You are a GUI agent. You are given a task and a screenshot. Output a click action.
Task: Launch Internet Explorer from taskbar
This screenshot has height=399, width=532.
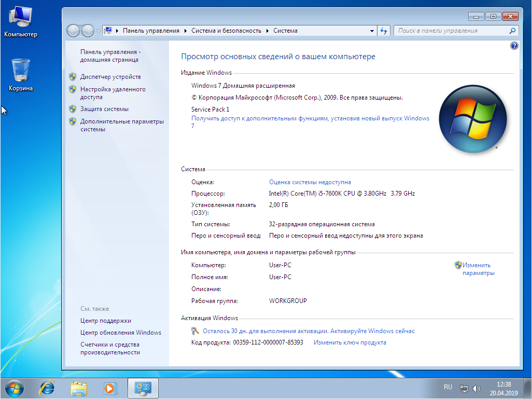pos(47,388)
